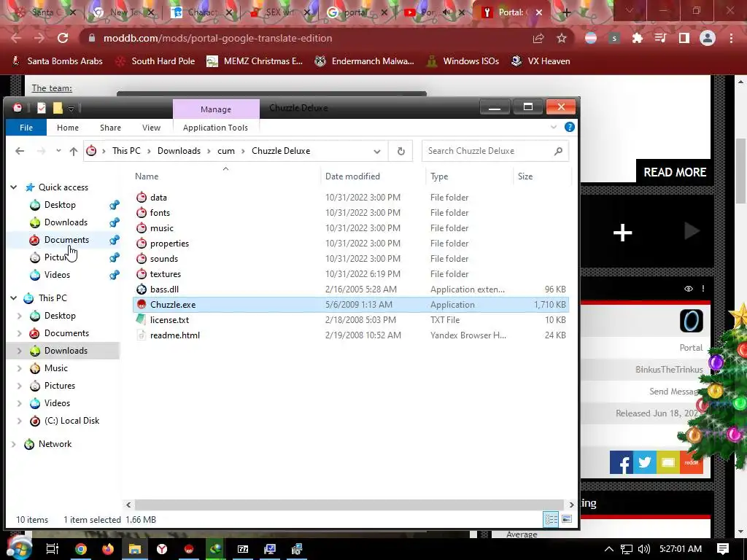Unpin Desktop from Quick access
Image resolution: width=747 pixels, height=560 pixels.
pyautogui.click(x=115, y=205)
